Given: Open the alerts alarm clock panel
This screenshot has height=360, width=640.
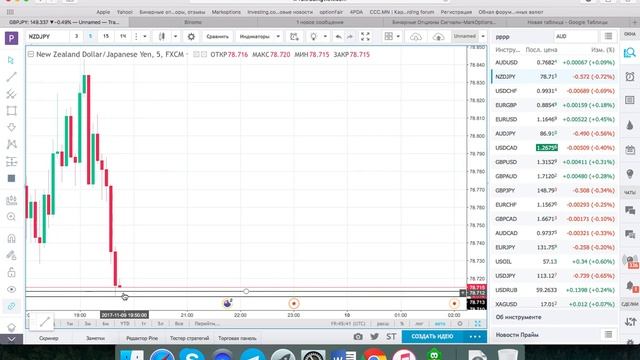Looking at the screenshot, I should (630, 77).
